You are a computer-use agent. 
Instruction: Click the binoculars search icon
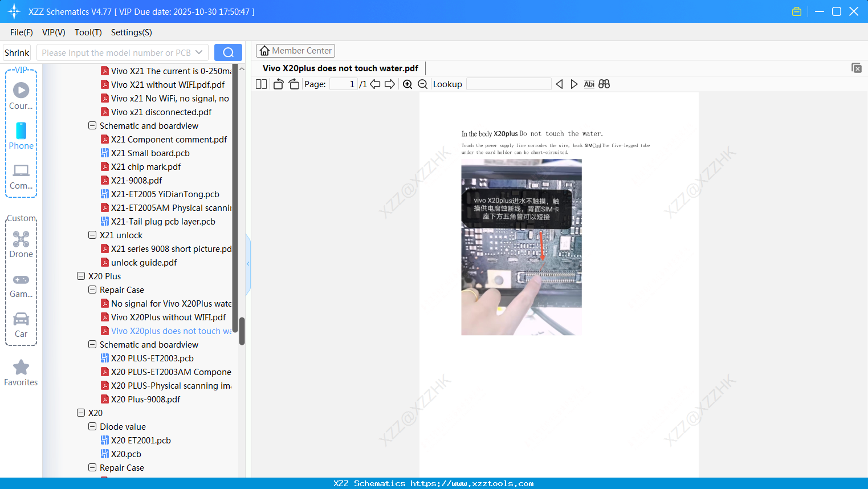(x=604, y=84)
